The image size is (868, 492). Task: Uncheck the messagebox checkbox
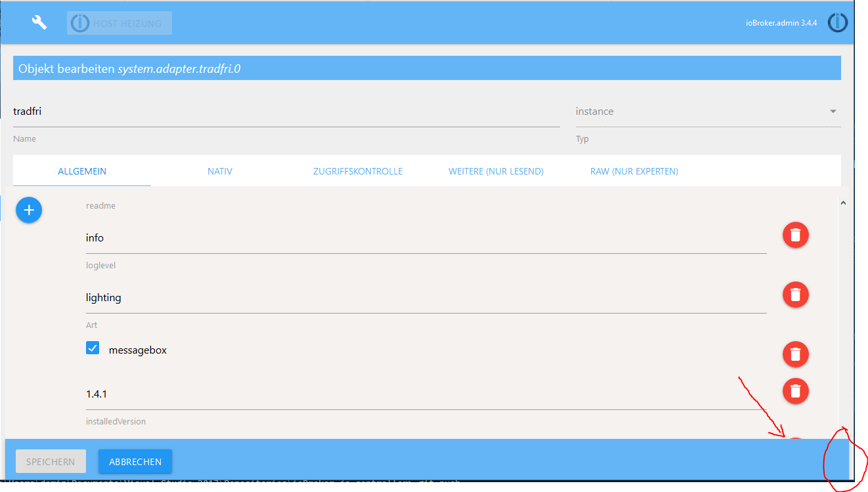click(x=93, y=348)
